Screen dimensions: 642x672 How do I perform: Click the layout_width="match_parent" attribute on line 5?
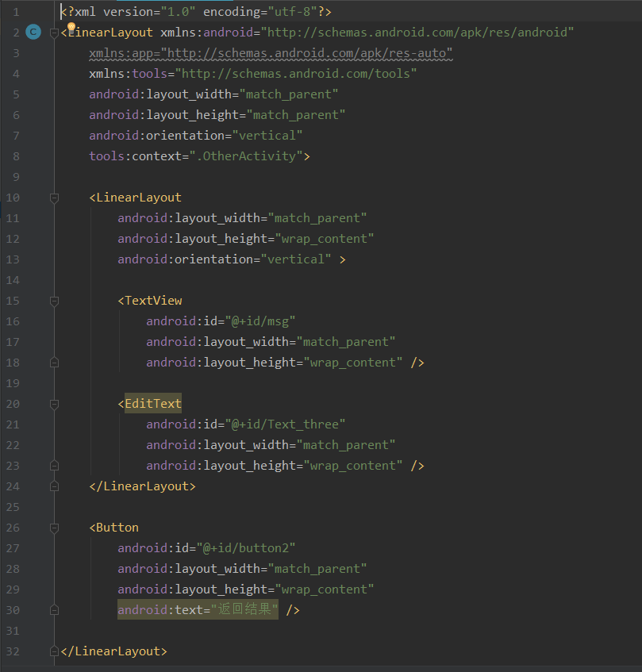[213, 94]
